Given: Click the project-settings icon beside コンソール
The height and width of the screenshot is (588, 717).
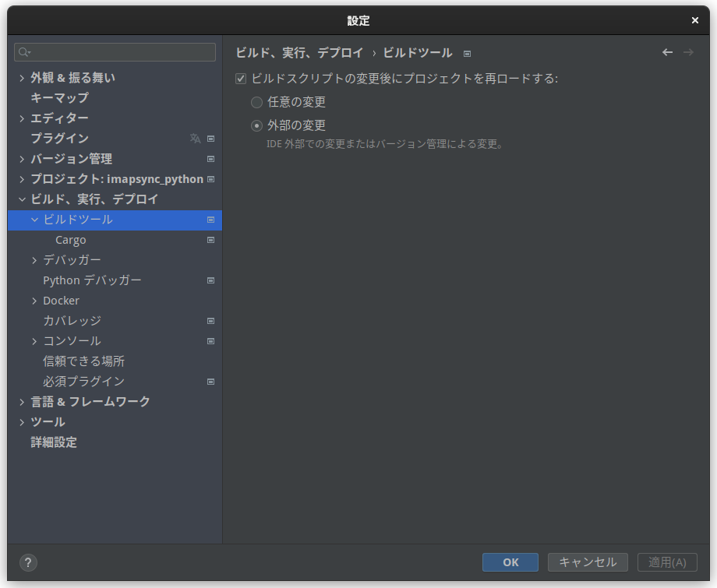Looking at the screenshot, I should click(x=210, y=341).
